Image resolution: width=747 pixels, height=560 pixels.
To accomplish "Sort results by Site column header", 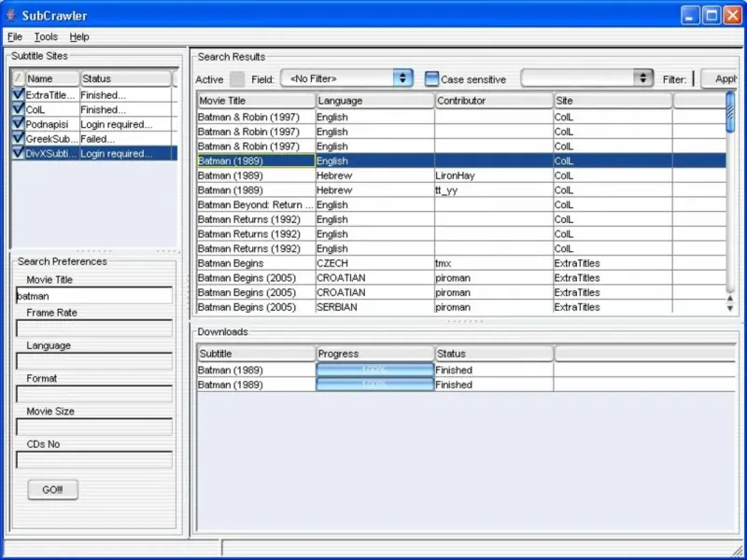I will pyautogui.click(x=613, y=101).
